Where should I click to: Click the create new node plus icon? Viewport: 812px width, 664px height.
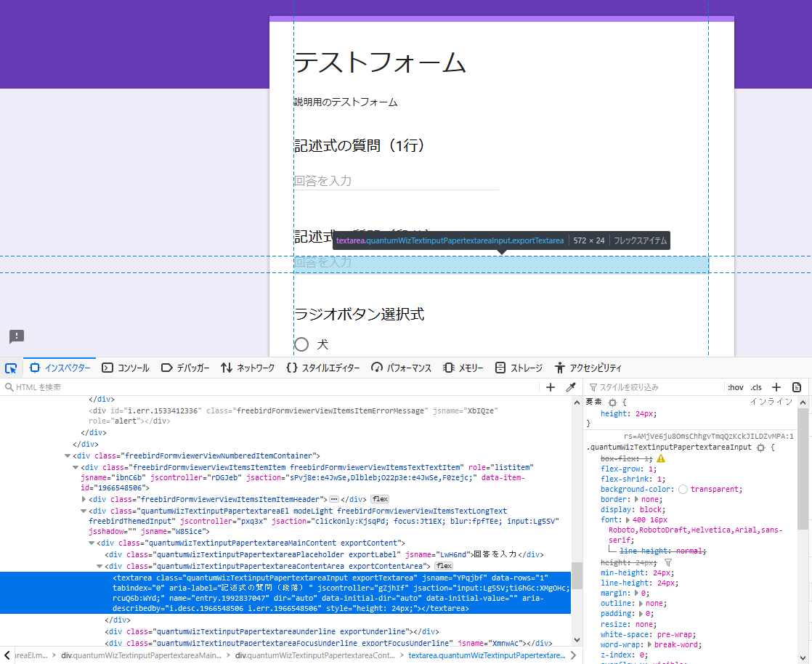click(x=550, y=386)
